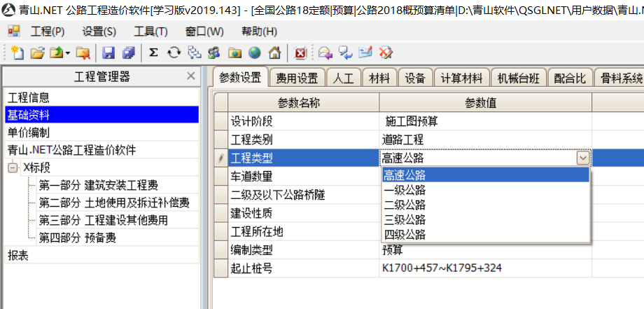Image resolution: width=644 pixels, height=309 pixels.
Task: Collapse the X标段 tree node
Action: [13, 167]
